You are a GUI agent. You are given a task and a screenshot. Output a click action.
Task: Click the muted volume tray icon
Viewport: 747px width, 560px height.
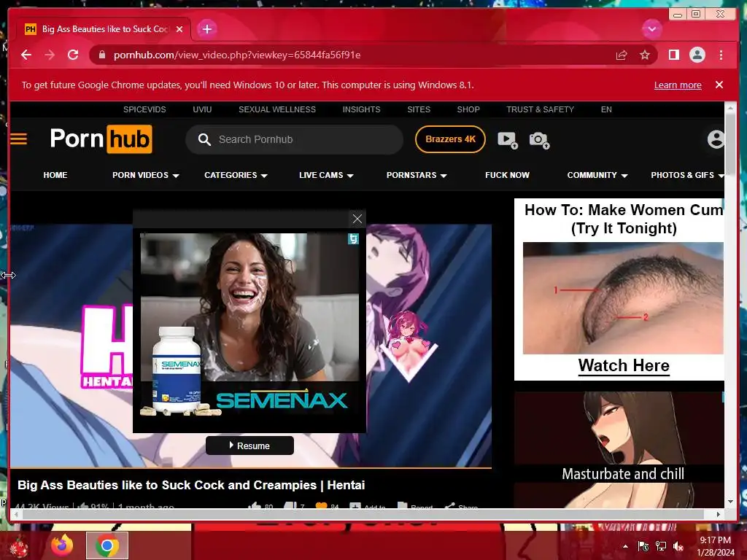678,546
